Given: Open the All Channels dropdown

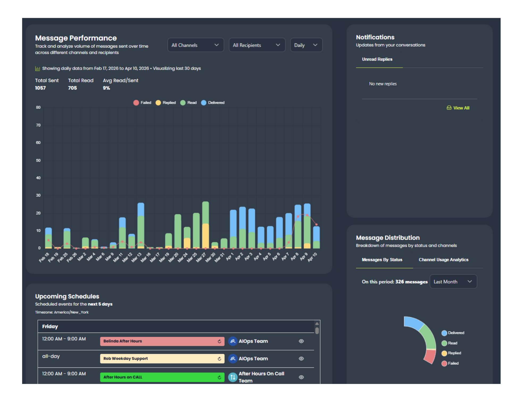Looking at the screenshot, I should point(196,45).
